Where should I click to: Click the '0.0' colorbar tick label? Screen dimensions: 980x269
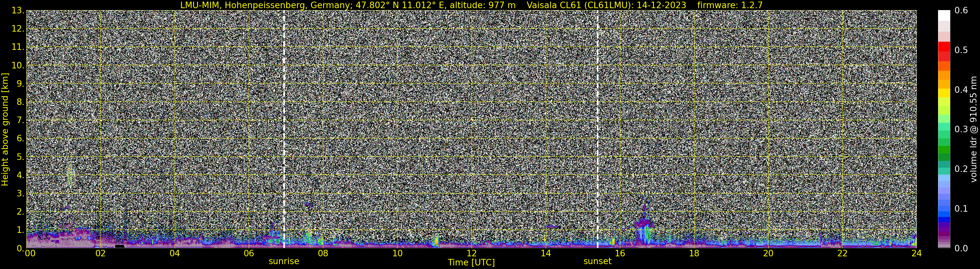961,248
